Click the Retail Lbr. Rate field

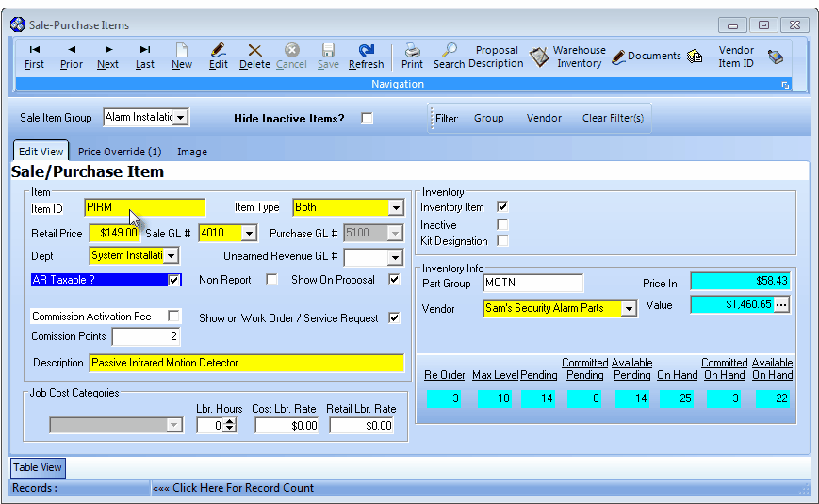click(x=361, y=426)
